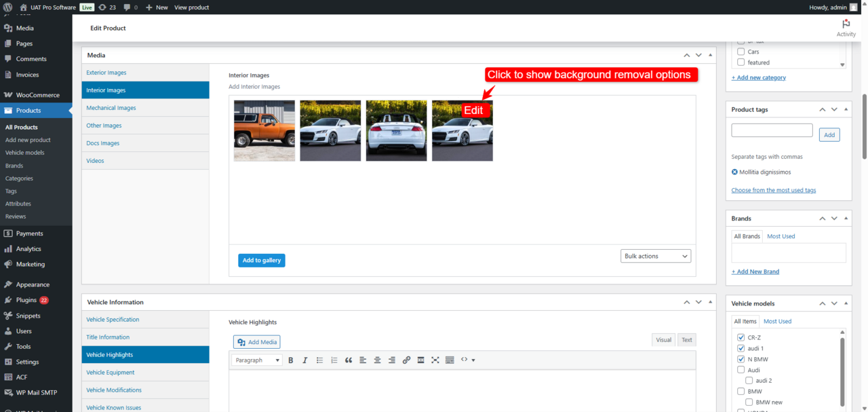
Task: Check the Cars category checkbox
Action: 741,52
